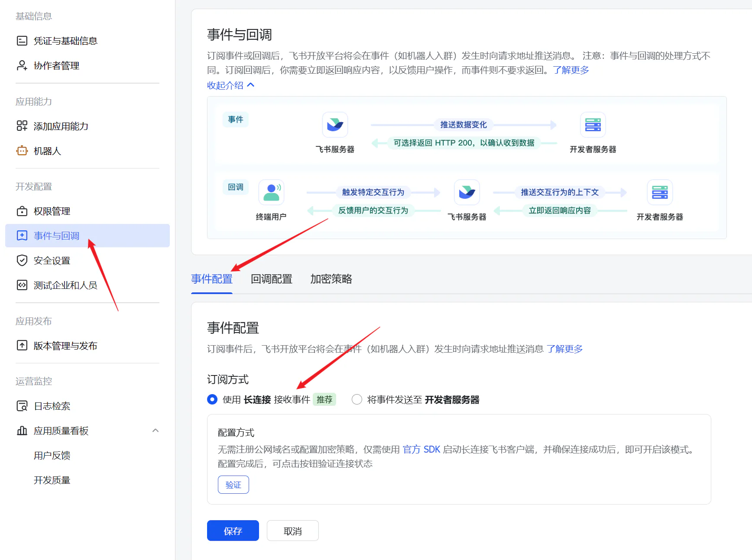Click the 立即返回响应内容 flow label

pyautogui.click(x=560, y=210)
